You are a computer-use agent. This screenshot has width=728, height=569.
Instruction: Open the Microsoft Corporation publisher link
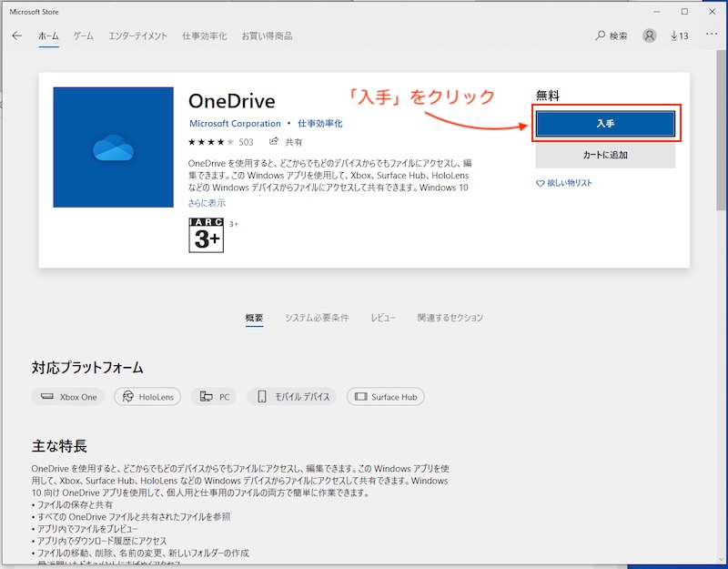(x=235, y=124)
